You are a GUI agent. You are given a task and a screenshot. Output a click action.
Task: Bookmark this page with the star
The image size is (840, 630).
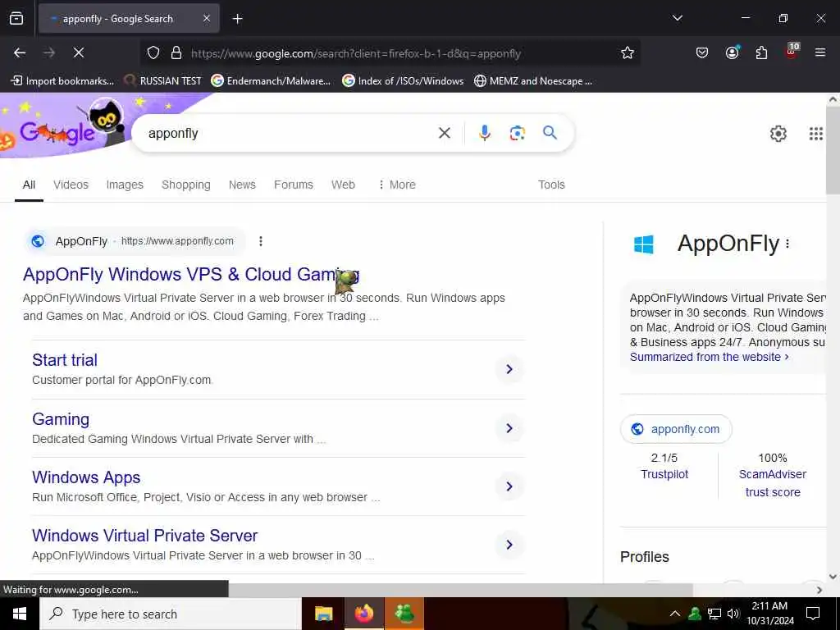pyautogui.click(x=628, y=52)
